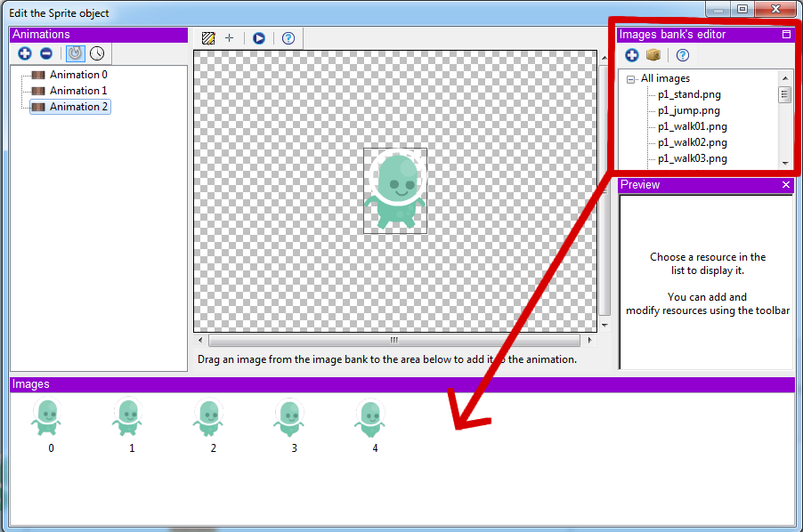This screenshot has width=803, height=532.
Task: Select p1_walk02.png in the image bank
Action: (692, 142)
